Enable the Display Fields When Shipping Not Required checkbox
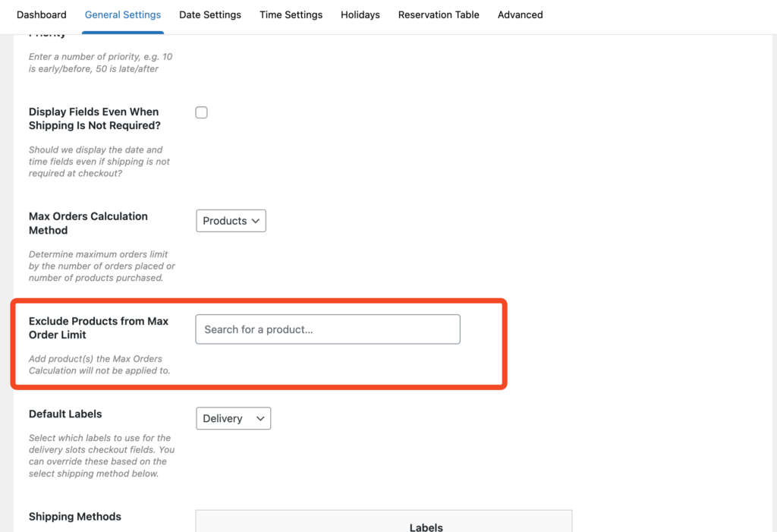777x532 pixels. pyautogui.click(x=201, y=112)
